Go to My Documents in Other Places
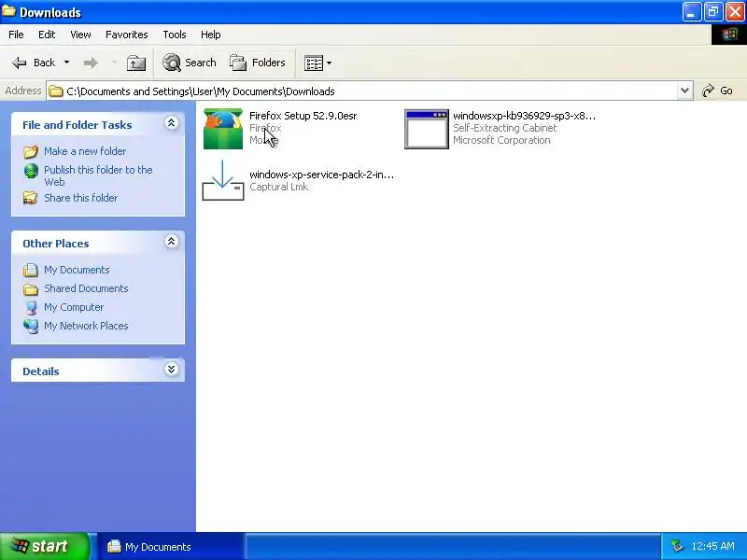 point(77,270)
